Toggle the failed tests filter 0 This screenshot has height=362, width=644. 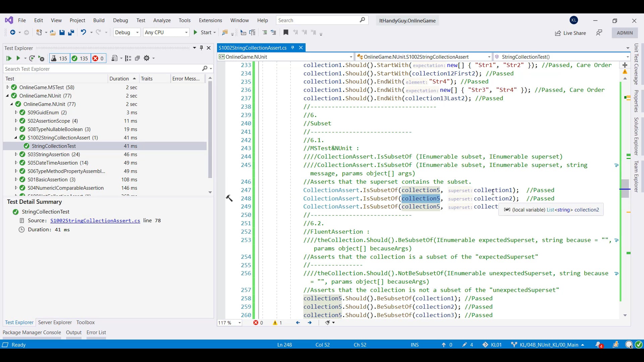click(x=98, y=58)
